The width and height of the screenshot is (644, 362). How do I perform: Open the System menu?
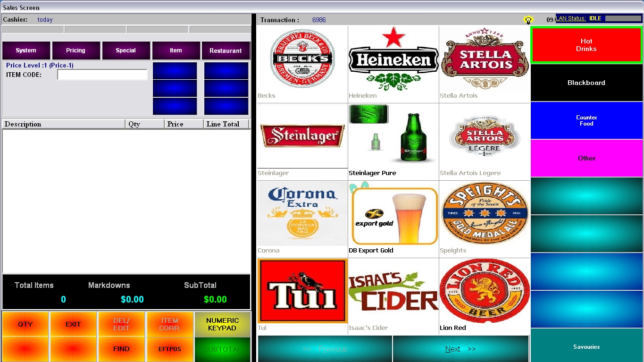click(26, 51)
